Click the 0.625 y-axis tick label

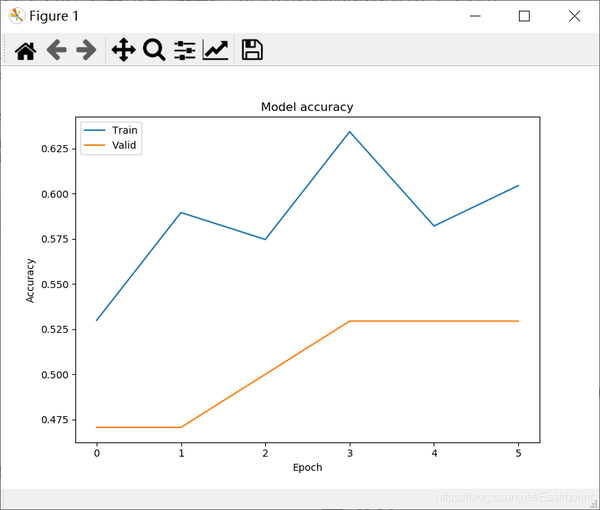tap(55, 148)
